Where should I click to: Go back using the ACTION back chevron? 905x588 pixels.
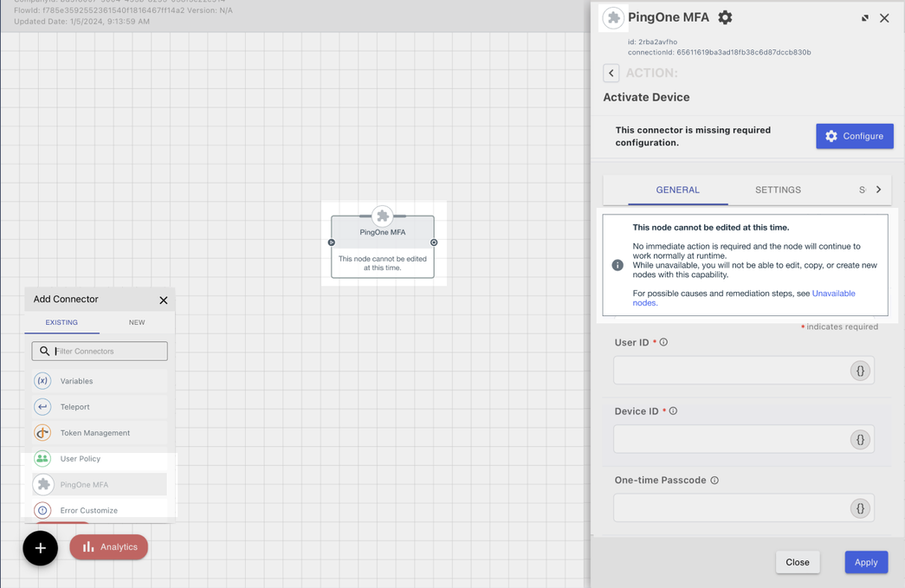click(x=611, y=74)
